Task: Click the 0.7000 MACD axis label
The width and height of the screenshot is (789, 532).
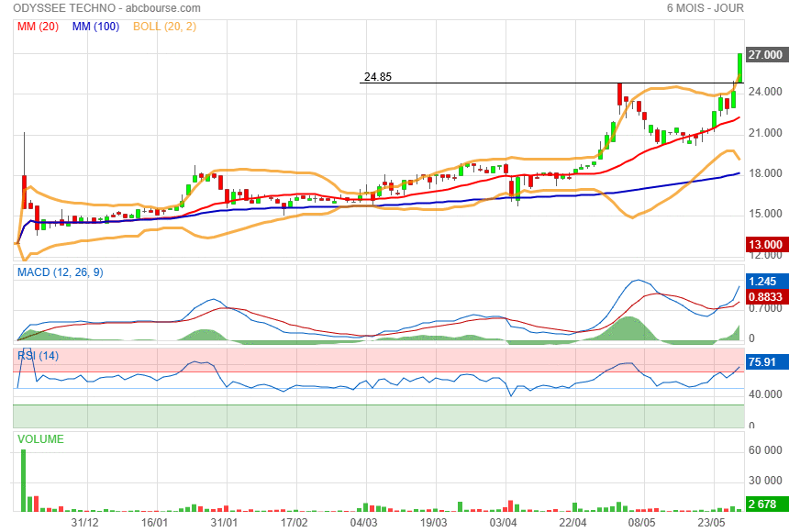Action: pyautogui.click(x=765, y=308)
